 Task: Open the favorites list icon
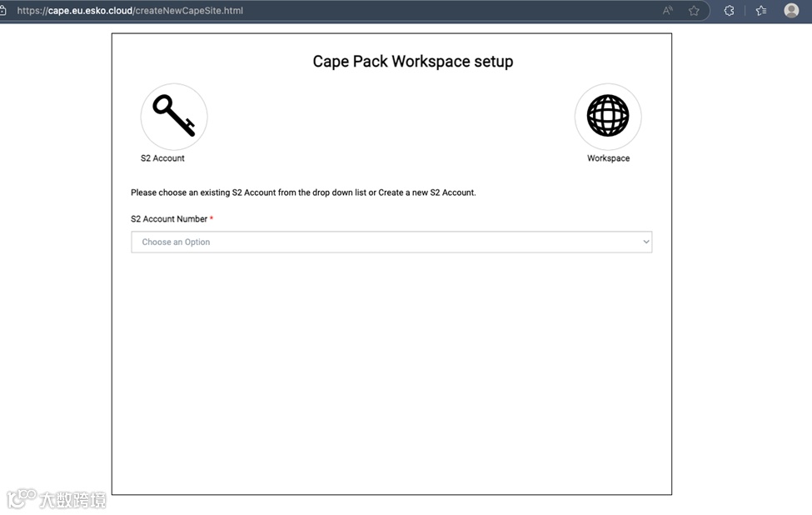pyautogui.click(x=761, y=10)
